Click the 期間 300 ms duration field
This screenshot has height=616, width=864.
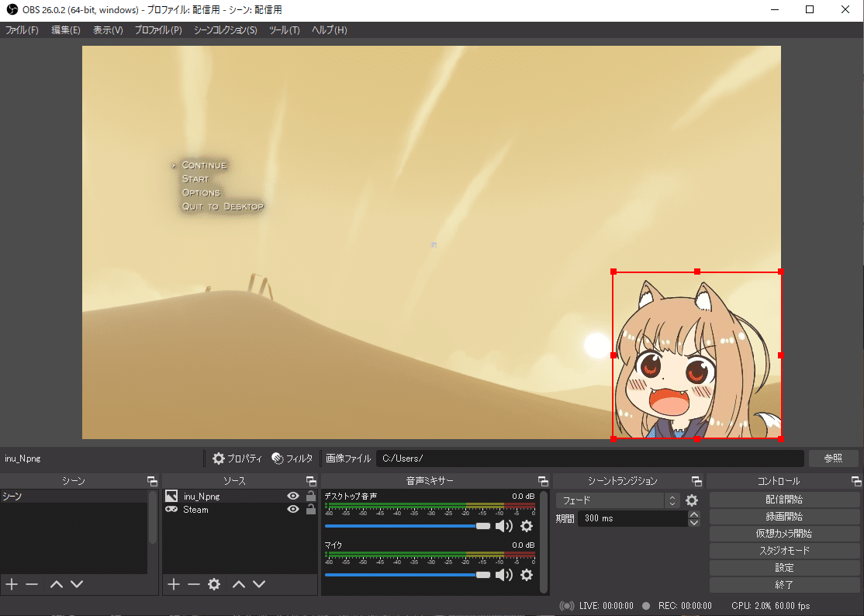pyautogui.click(x=633, y=518)
